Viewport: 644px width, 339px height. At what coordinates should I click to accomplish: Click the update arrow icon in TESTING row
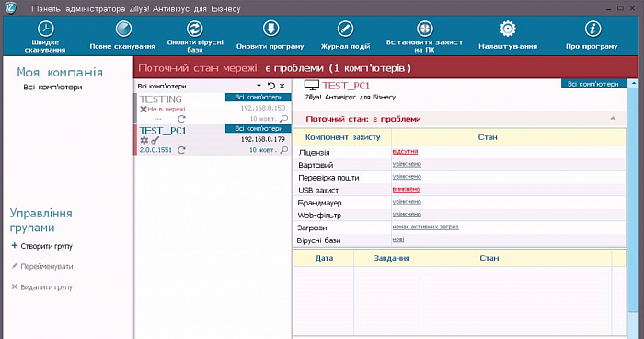(x=181, y=119)
